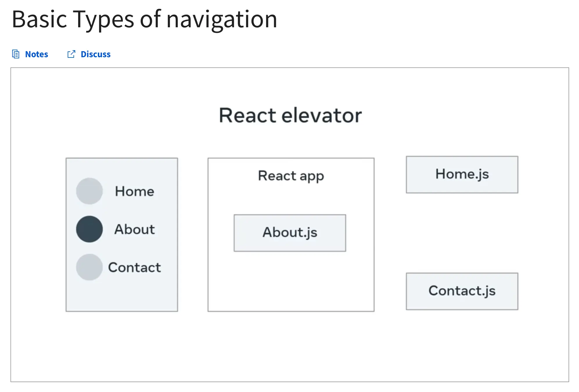Image resolution: width=579 pixels, height=392 pixels.
Task: Click the Discuss external link icon
Action: click(x=71, y=54)
